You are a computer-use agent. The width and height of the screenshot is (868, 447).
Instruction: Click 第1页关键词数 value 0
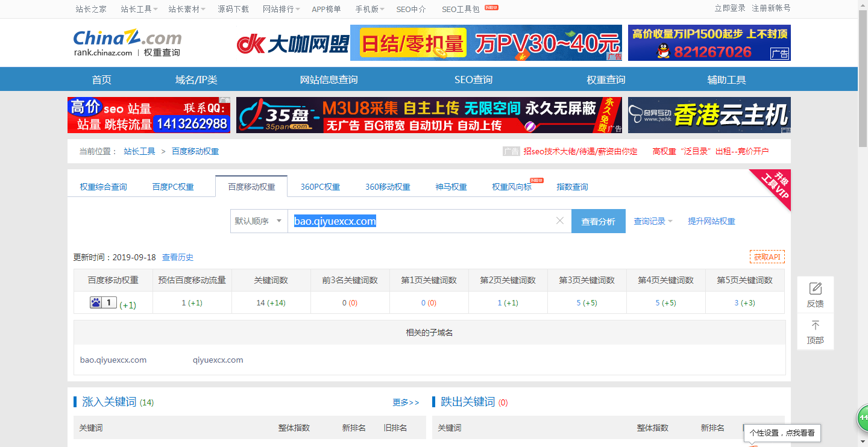[x=423, y=302]
